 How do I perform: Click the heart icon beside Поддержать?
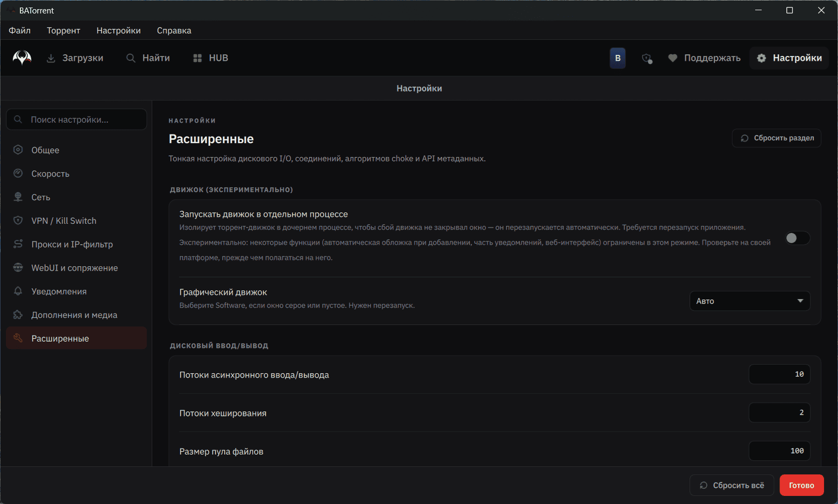[672, 58]
